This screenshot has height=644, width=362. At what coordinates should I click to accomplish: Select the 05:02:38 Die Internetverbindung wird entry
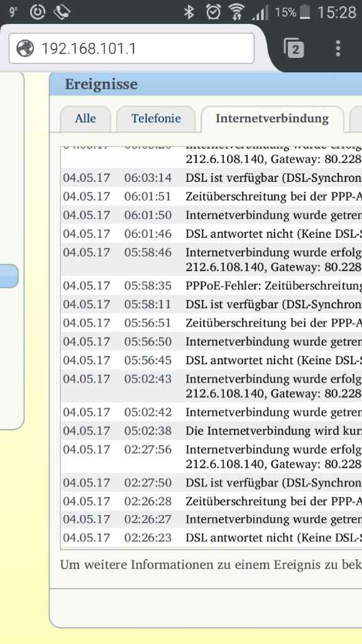point(211,431)
